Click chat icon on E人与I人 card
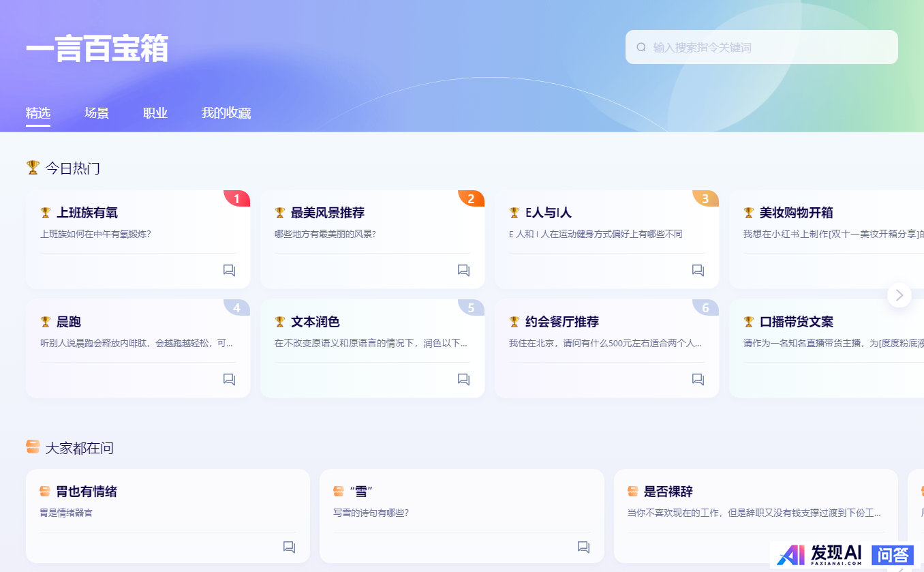This screenshot has height=572, width=924. (x=698, y=270)
